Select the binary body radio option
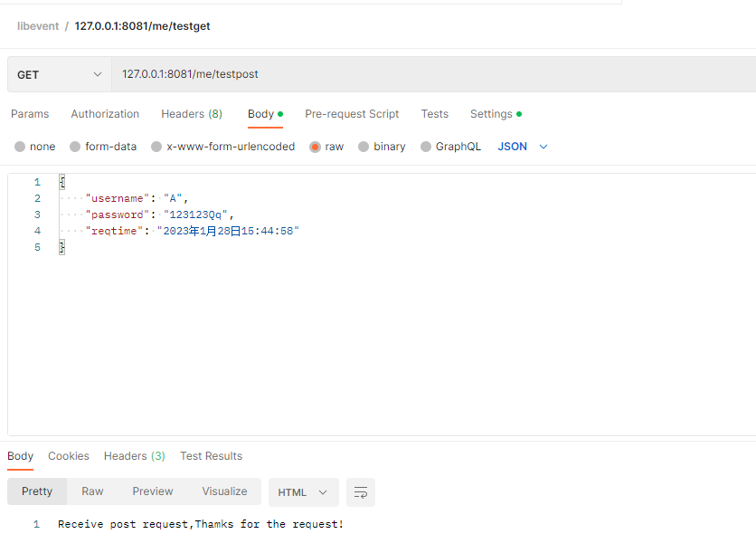Image resolution: width=756 pixels, height=553 pixels. click(364, 147)
